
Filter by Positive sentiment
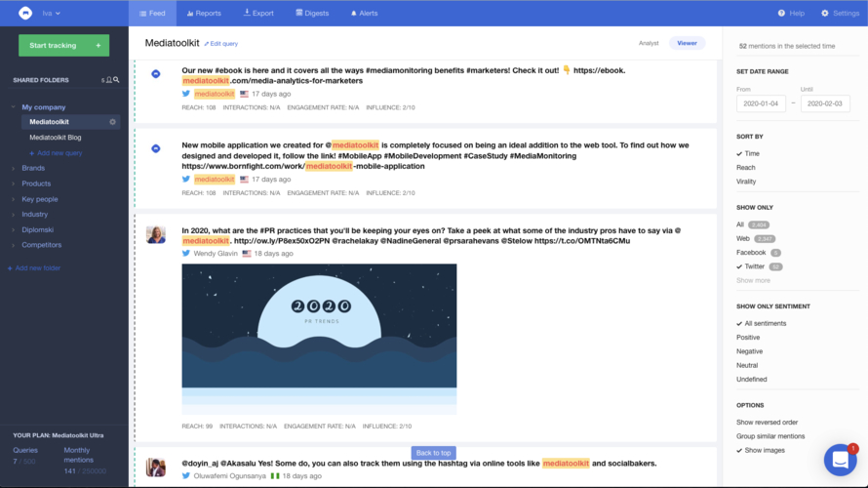pos(748,338)
